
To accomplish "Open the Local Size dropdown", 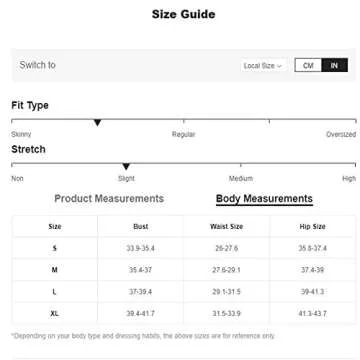I will coord(263,66).
